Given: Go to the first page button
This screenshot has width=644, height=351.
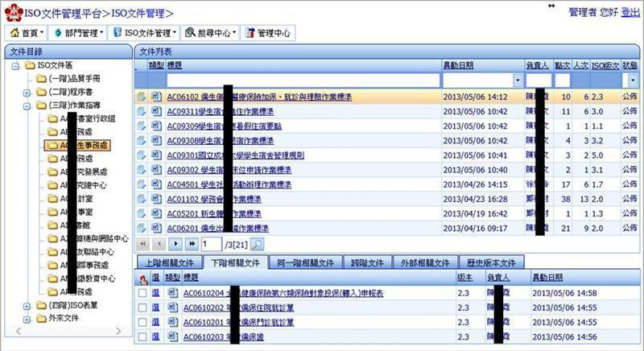Looking at the screenshot, I should pos(143,244).
